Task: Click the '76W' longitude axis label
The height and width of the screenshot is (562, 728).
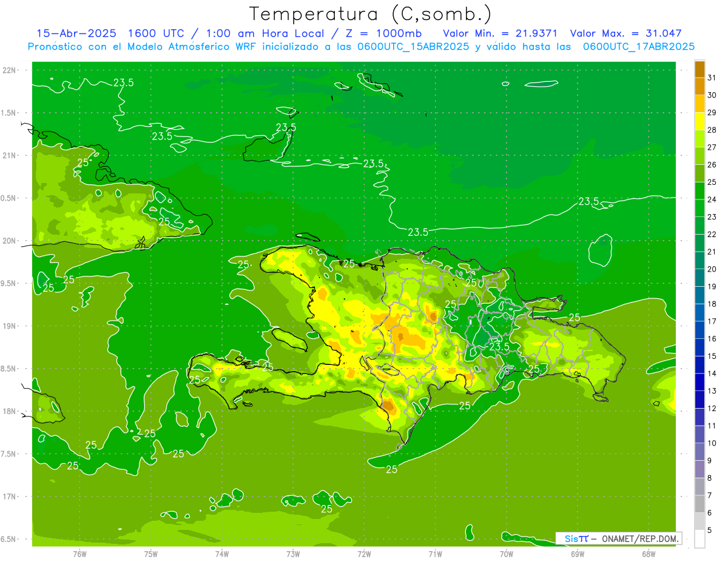Action: pos(79,554)
